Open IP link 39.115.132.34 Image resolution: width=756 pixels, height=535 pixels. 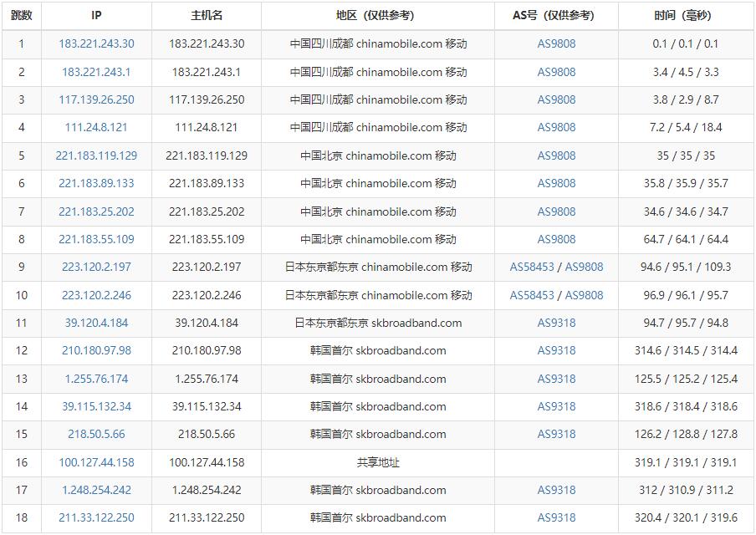[x=96, y=406]
